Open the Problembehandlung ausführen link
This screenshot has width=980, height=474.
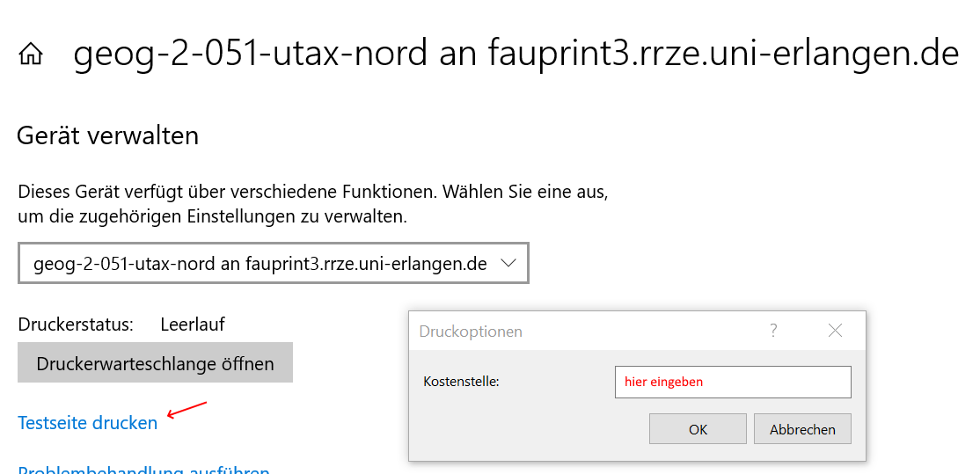[x=143, y=469]
